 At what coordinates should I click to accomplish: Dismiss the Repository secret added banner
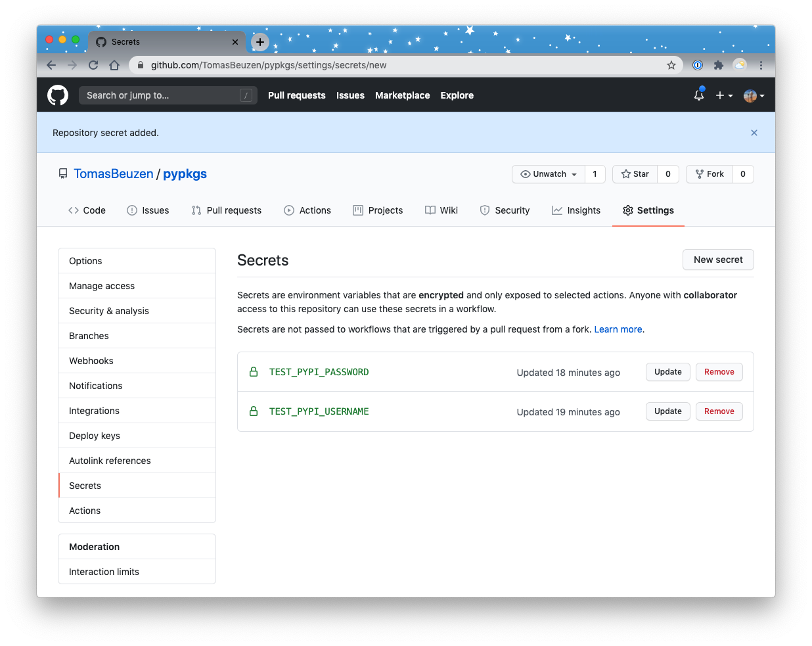point(754,133)
